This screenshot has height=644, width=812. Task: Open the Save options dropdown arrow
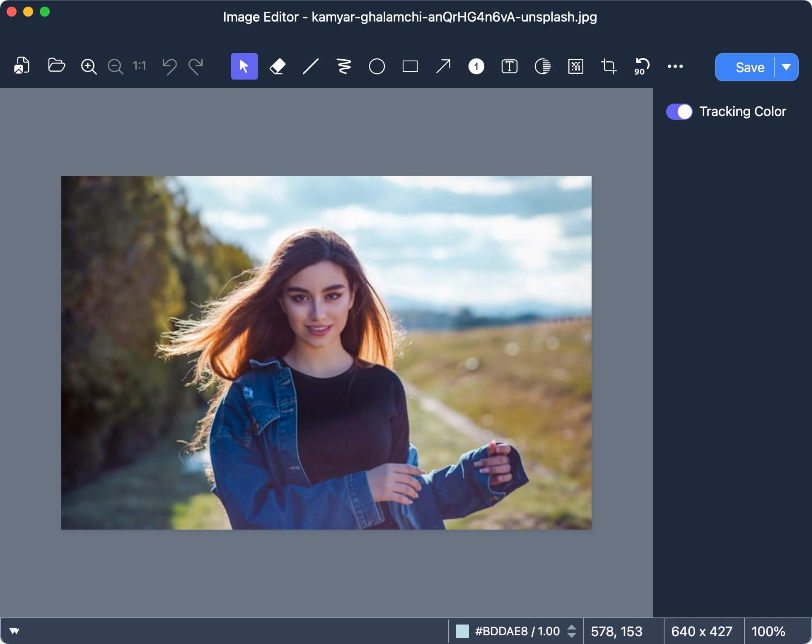point(786,67)
